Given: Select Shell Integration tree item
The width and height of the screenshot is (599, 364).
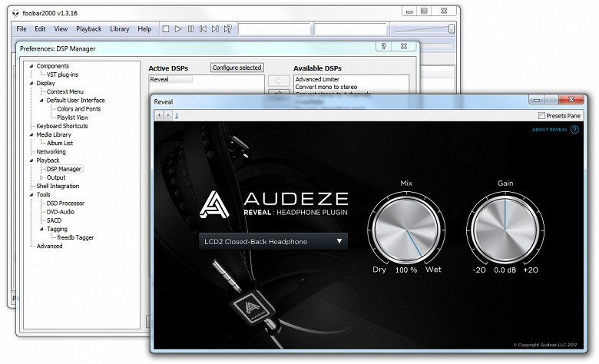Looking at the screenshot, I should pyautogui.click(x=58, y=186).
